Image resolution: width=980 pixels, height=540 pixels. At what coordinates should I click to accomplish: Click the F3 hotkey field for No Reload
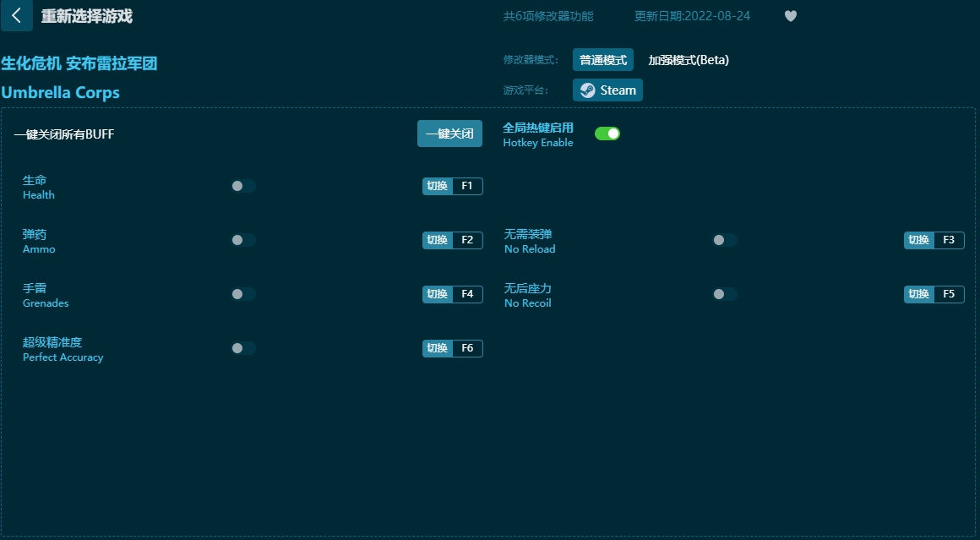click(949, 240)
